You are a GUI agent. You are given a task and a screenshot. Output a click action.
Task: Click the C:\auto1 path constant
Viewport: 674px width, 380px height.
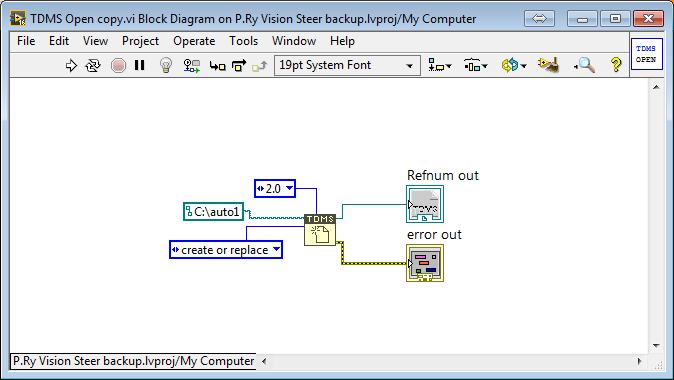pos(214,211)
